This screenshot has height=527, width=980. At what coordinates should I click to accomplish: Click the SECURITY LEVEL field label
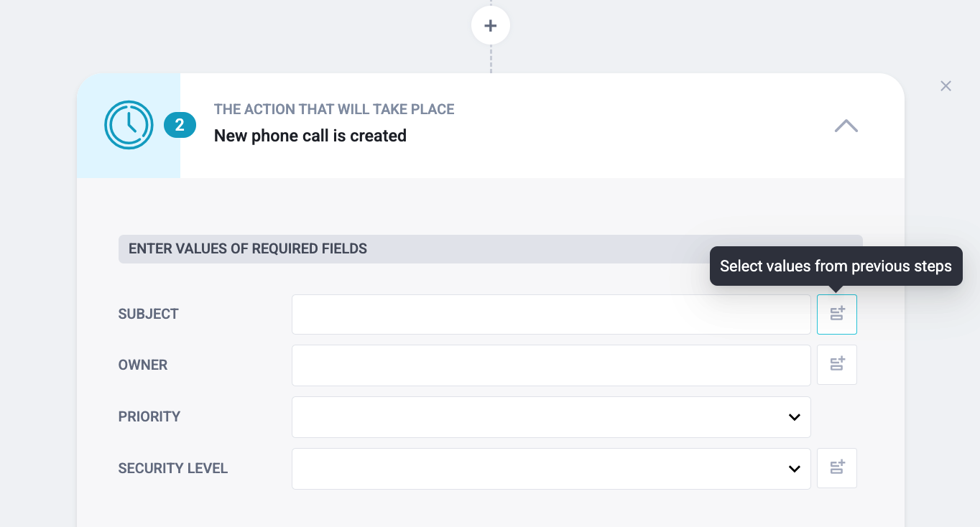(173, 468)
